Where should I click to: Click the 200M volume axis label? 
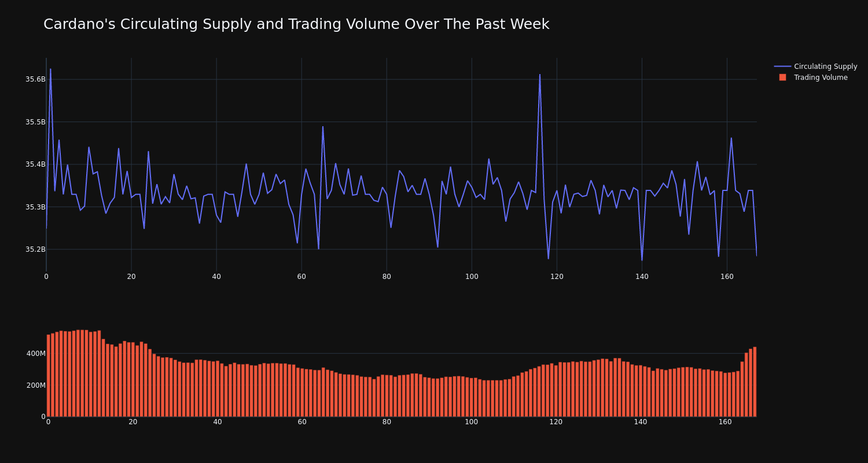coord(36,385)
